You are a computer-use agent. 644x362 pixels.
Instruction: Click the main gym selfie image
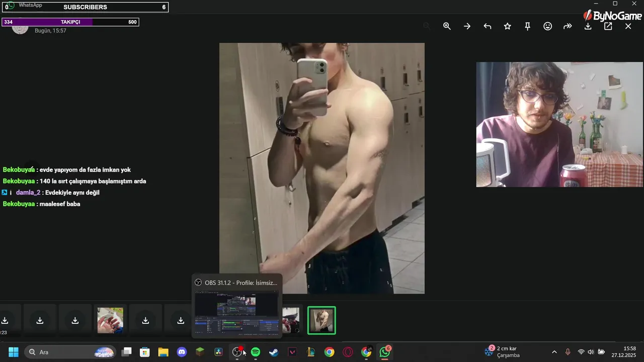click(x=321, y=168)
